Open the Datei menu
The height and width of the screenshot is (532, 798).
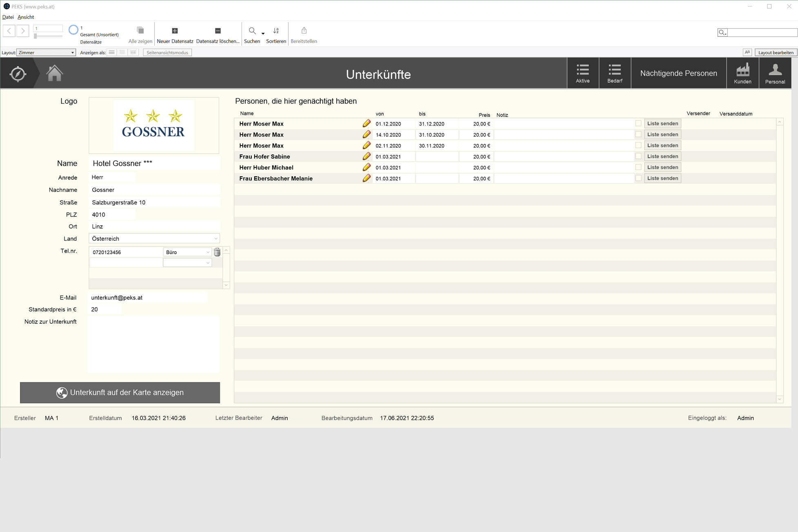pos(8,17)
